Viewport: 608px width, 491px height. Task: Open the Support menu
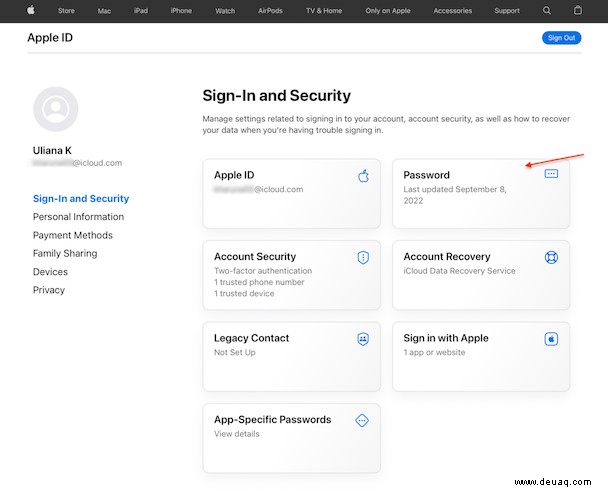point(507,11)
